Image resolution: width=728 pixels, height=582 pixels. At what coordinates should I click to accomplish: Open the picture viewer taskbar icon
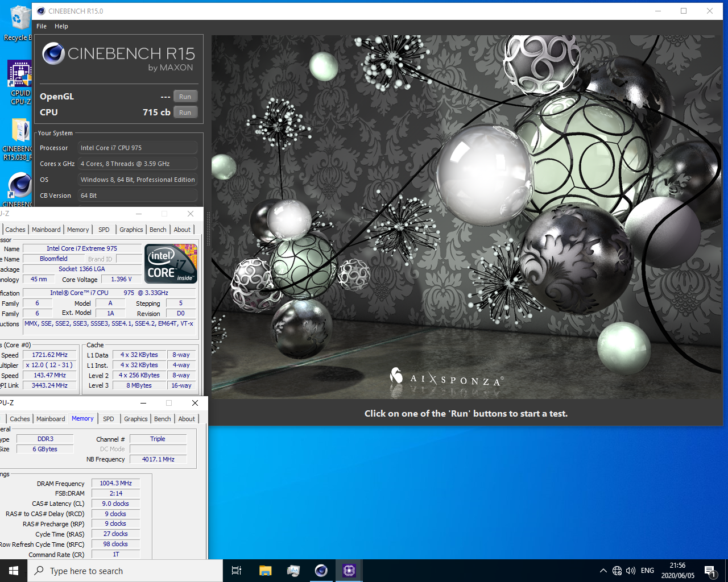tap(293, 571)
